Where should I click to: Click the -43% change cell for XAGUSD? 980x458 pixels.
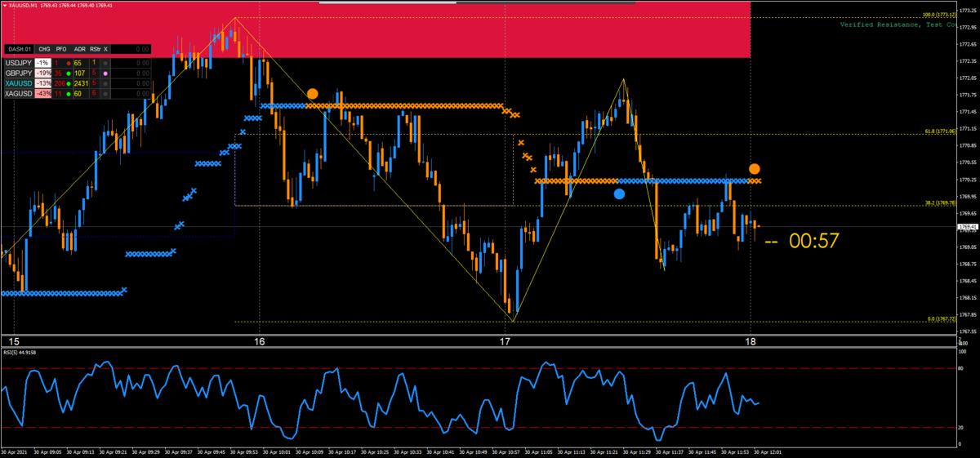tap(43, 94)
